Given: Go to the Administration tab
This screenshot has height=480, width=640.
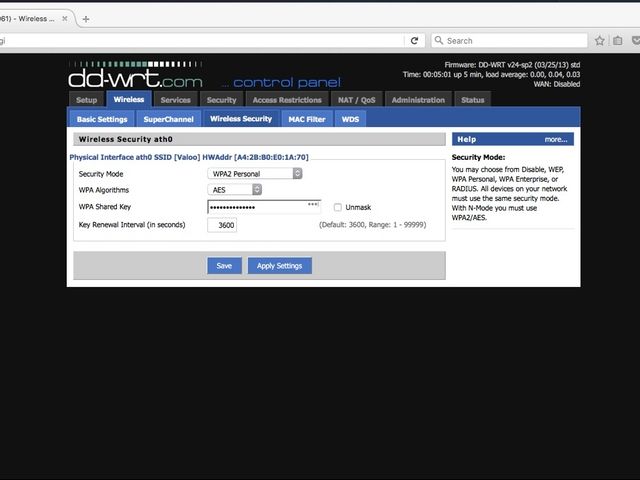Looking at the screenshot, I should [x=418, y=100].
